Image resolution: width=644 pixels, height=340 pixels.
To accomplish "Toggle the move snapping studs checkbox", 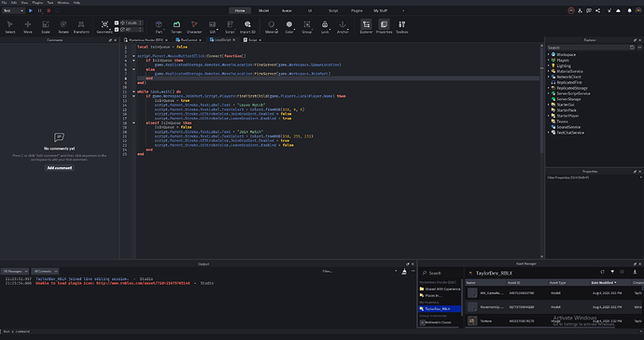I will tap(117, 23).
